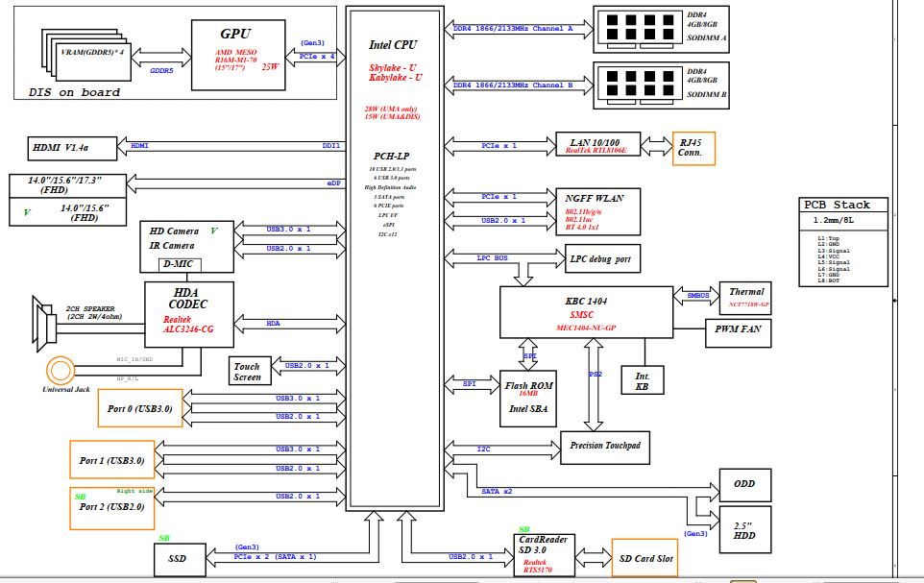
Task: Select the 'LPC BUS' arrow label
Action: pos(492,258)
